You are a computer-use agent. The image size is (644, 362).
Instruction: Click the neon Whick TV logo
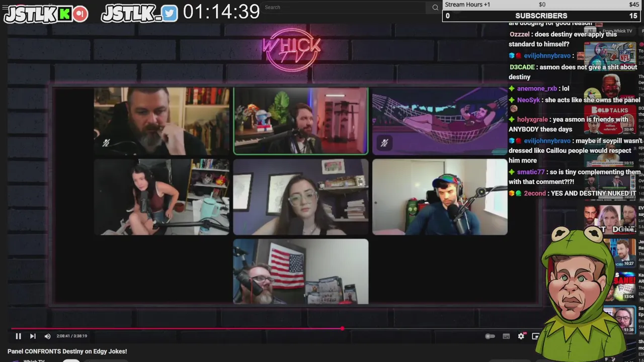291,49
